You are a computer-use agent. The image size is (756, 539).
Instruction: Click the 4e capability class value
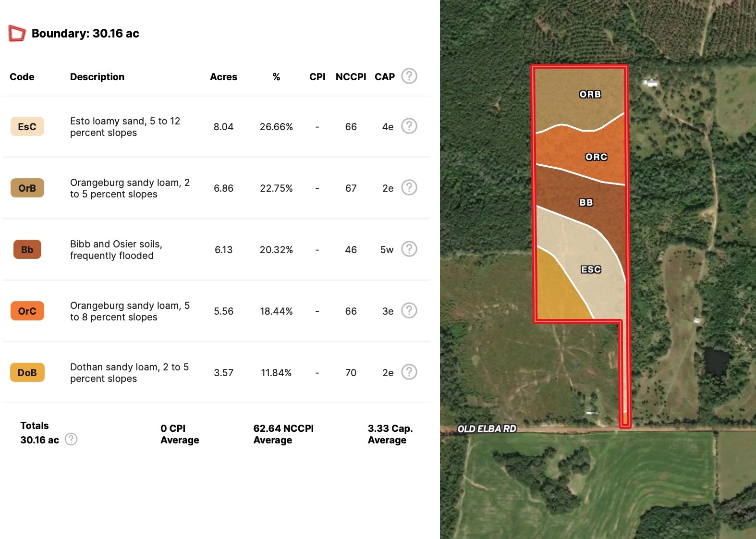[388, 127]
